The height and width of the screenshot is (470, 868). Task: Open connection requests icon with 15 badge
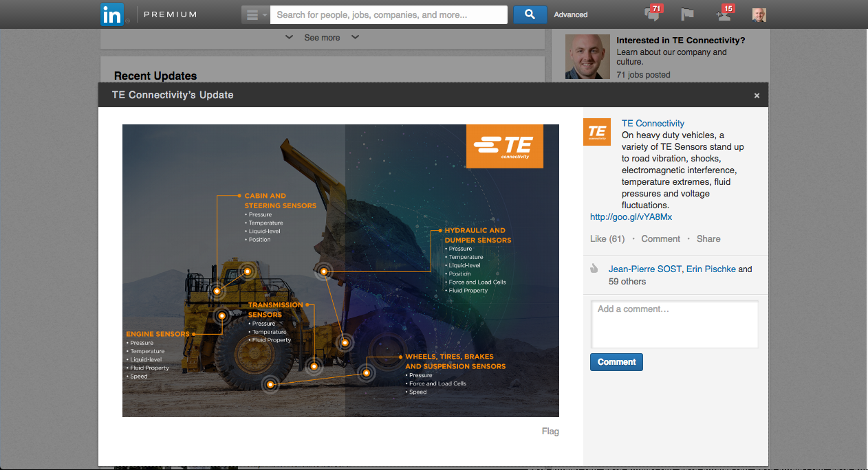(725, 14)
